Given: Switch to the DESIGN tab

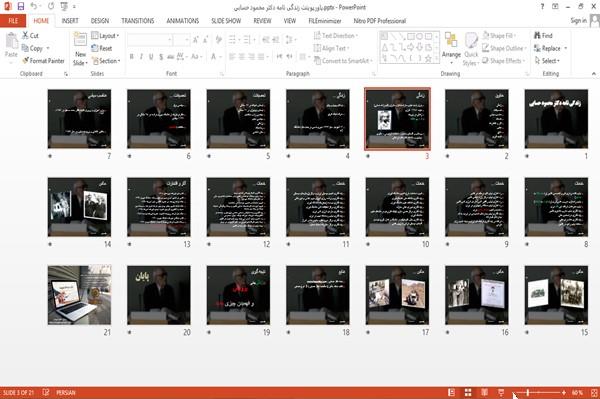Looking at the screenshot, I should pyautogui.click(x=100, y=21).
